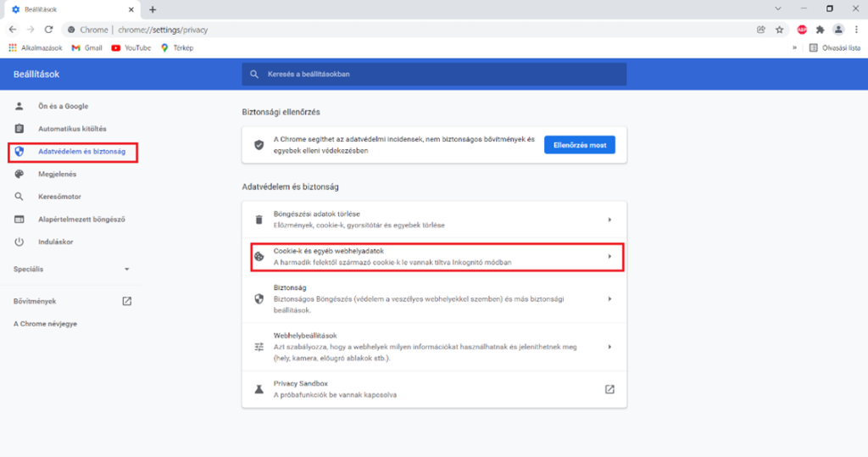The height and width of the screenshot is (457, 868).
Task: Open the Gmail bookmark
Action: (87, 48)
